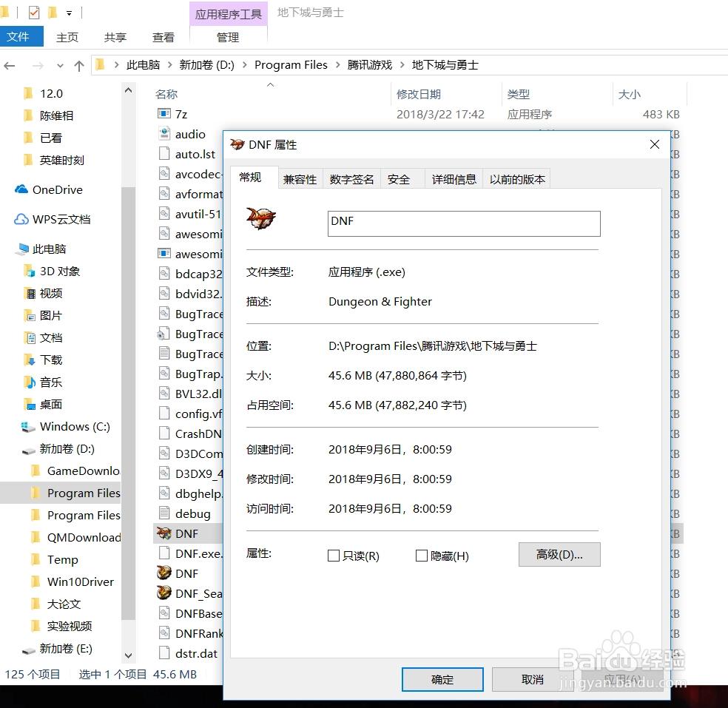Expand breadcrumb chevron after 新加卷 (D:)
The height and width of the screenshot is (708, 728).
[245, 65]
